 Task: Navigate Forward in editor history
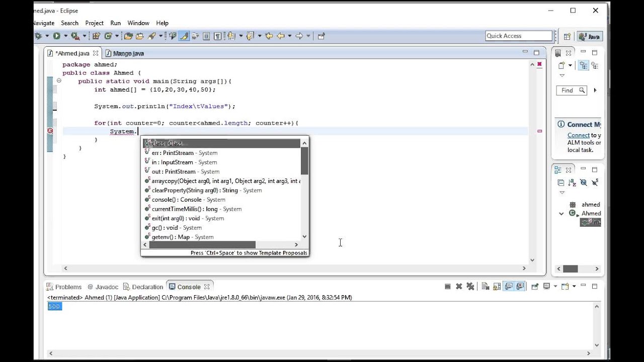(x=299, y=36)
